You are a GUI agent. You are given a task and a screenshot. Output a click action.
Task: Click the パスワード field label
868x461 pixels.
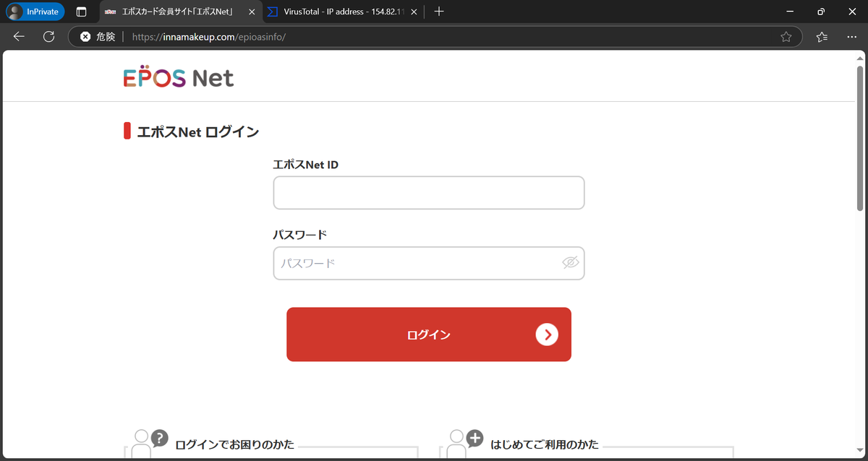299,235
